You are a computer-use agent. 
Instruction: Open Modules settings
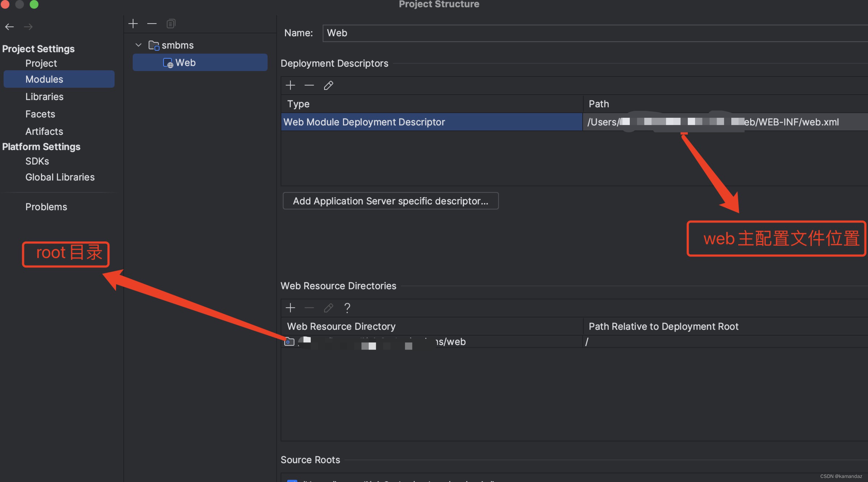point(59,79)
